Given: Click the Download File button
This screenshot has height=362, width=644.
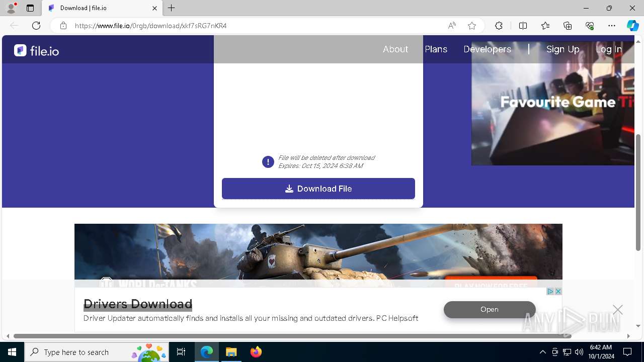Looking at the screenshot, I should (318, 189).
